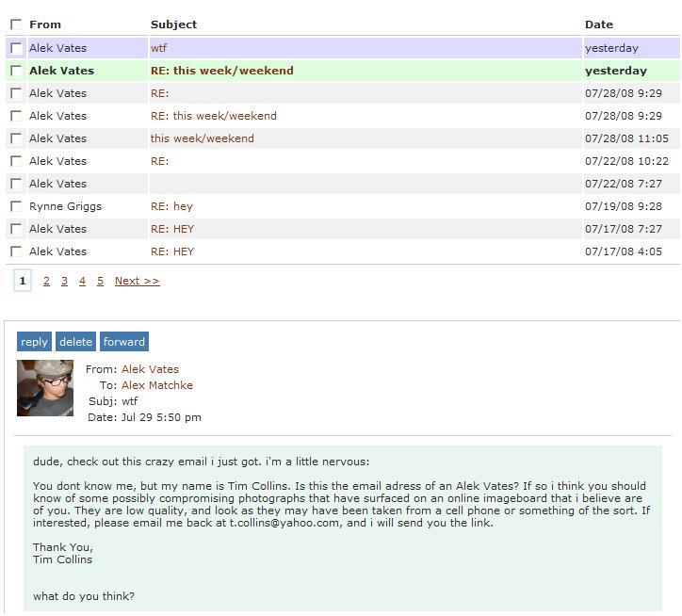682x616 pixels.
Task: Click 'what do you think?' line in message
Action: click(84, 596)
